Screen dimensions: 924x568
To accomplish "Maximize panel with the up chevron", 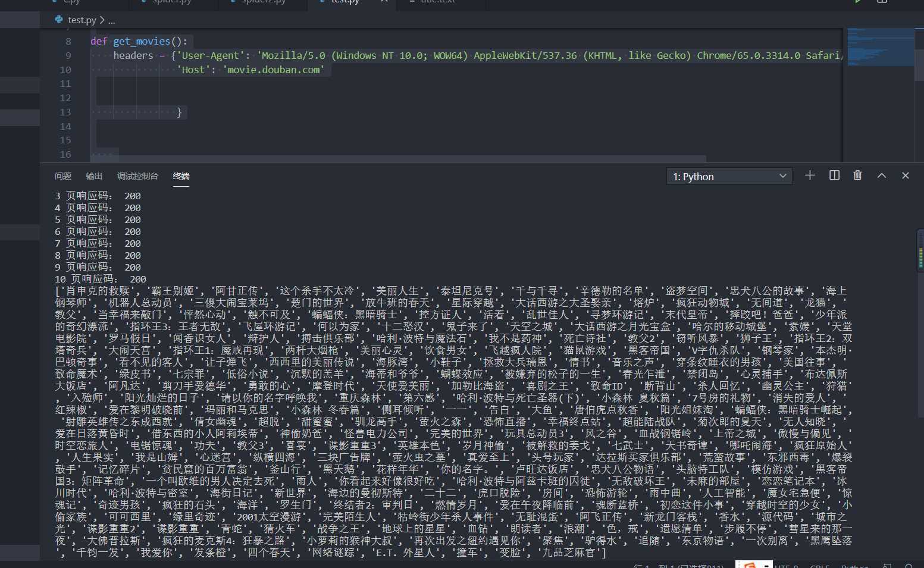I will pos(882,175).
